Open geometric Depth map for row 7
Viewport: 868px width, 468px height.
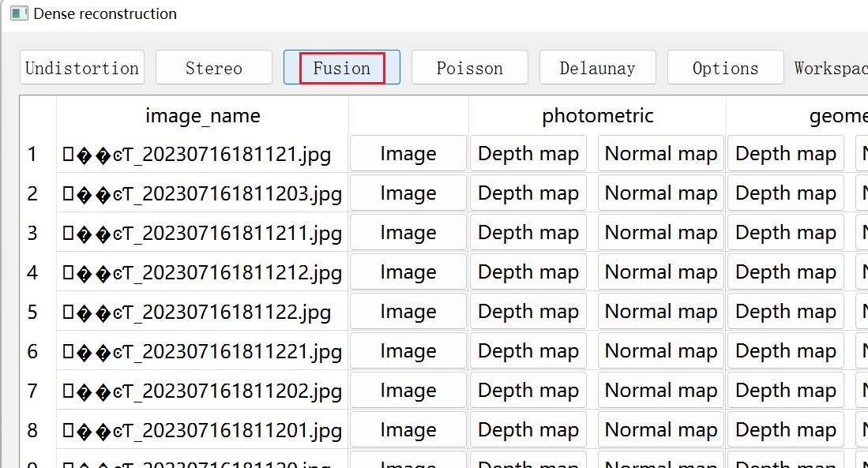786,391
